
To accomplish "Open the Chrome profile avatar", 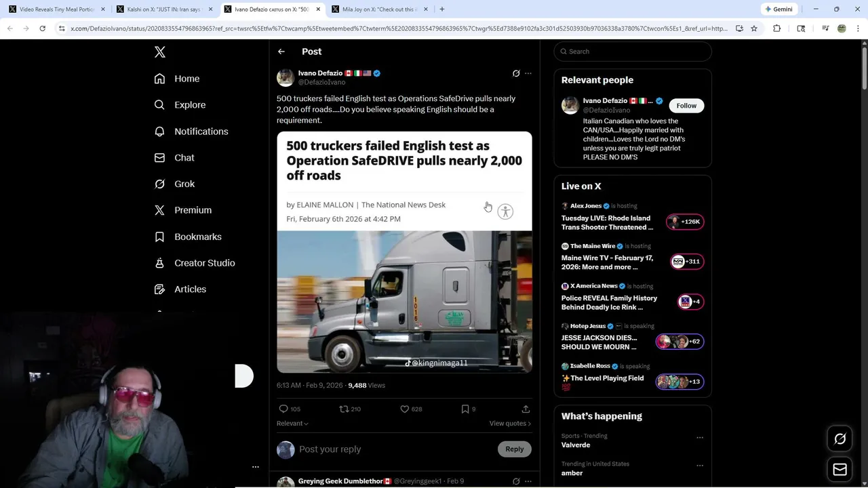I will pyautogui.click(x=842, y=28).
